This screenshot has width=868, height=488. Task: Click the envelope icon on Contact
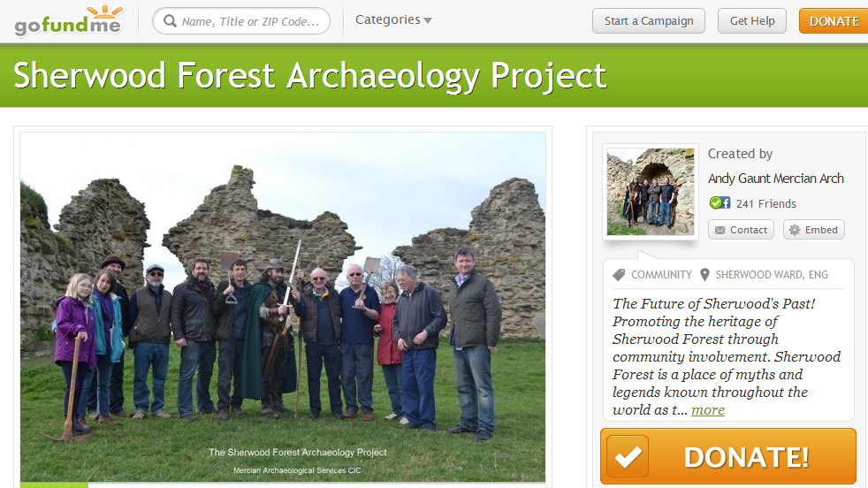tap(720, 230)
